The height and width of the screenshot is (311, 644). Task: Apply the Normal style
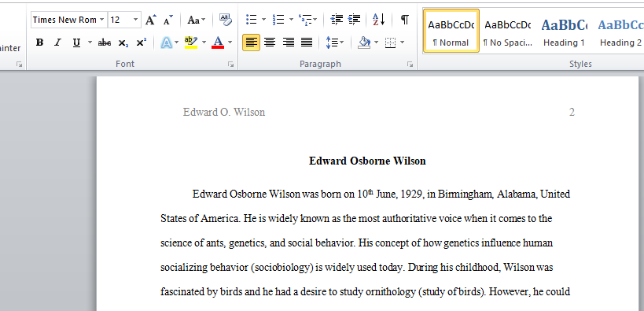click(x=451, y=31)
